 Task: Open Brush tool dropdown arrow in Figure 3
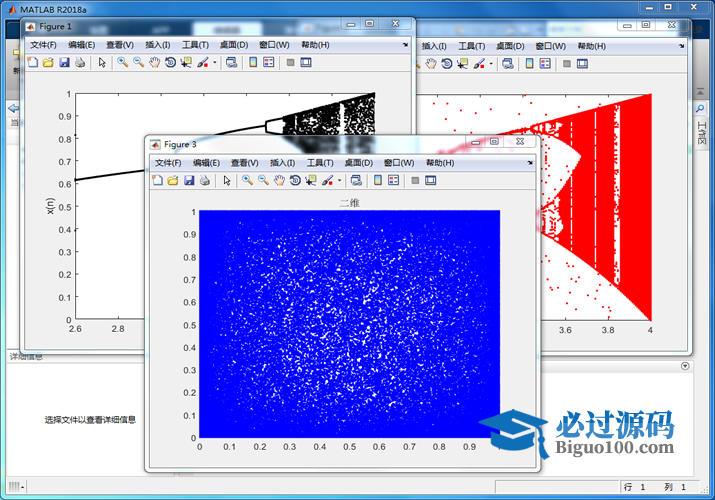pyautogui.click(x=339, y=181)
